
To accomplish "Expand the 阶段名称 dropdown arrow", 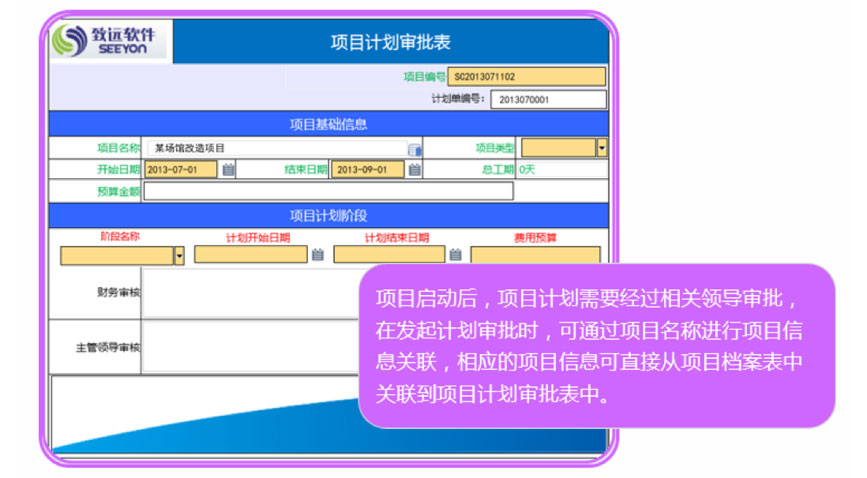I will (x=179, y=255).
